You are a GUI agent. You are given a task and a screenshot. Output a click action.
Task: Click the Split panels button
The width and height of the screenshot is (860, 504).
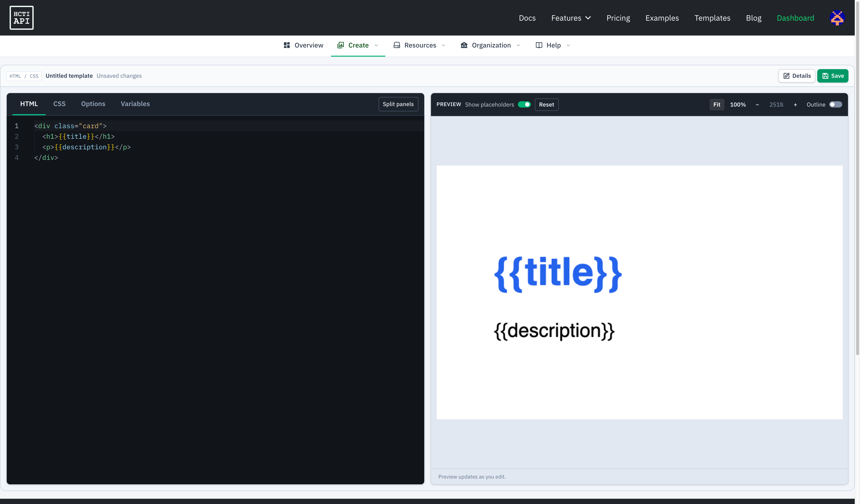(398, 104)
